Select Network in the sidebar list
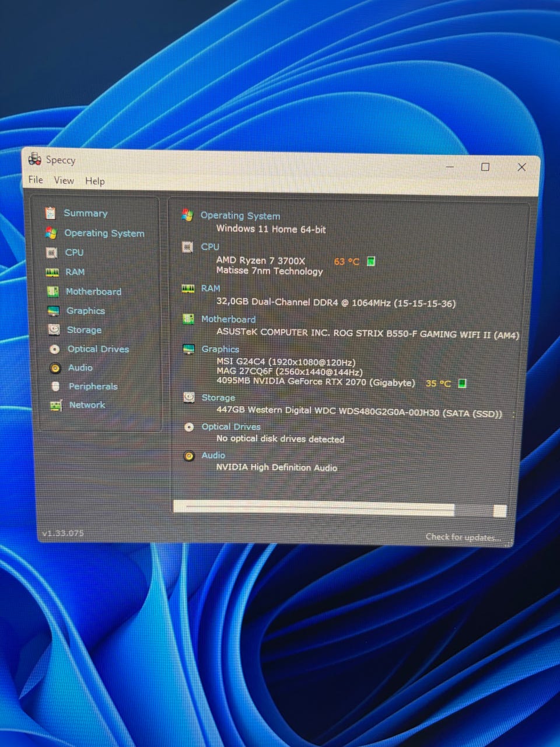560x747 pixels. click(87, 405)
